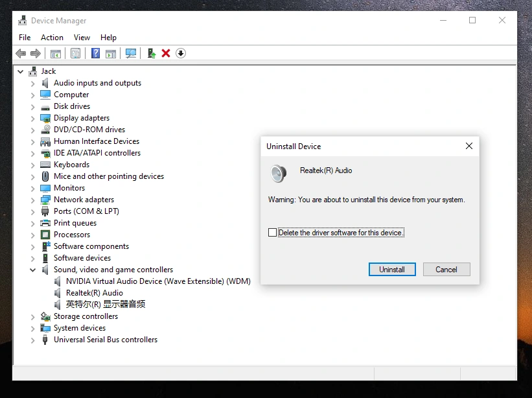This screenshot has width=532, height=398.
Task: Click the uninstall warning message text
Action: point(366,200)
